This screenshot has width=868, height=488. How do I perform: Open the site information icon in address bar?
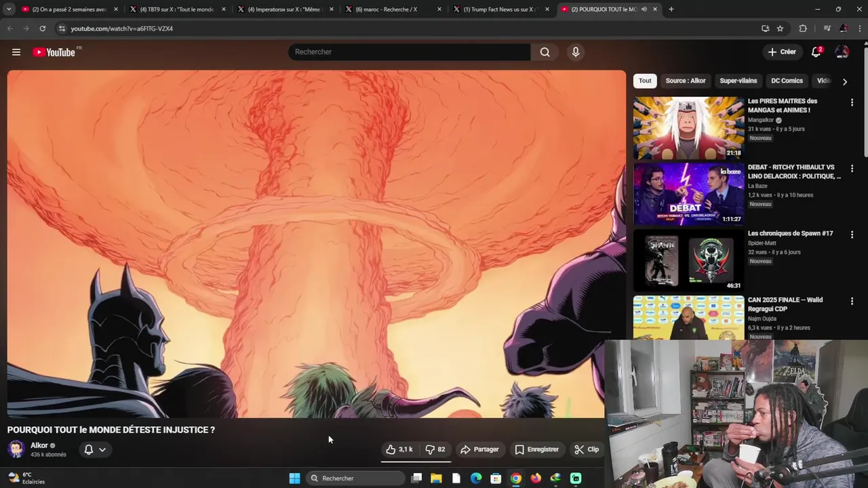[x=62, y=28]
